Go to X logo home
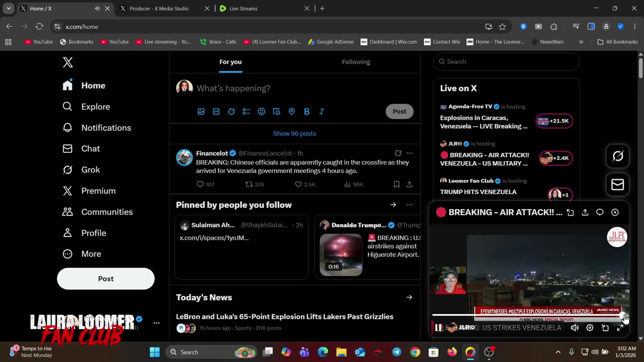Viewport: 644px width, 362px height. click(68, 62)
